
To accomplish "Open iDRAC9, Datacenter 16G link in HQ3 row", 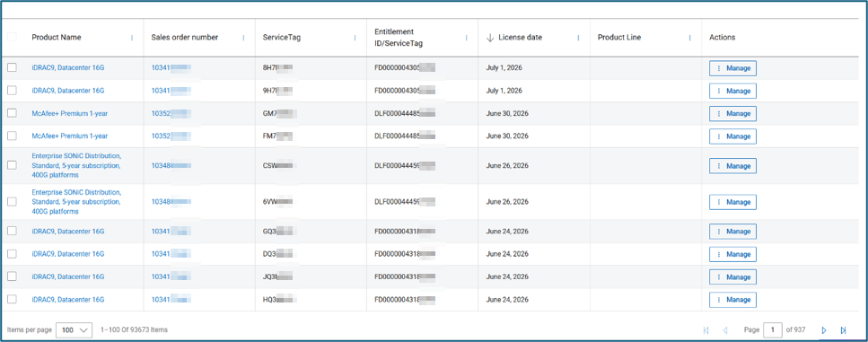I will (x=68, y=299).
